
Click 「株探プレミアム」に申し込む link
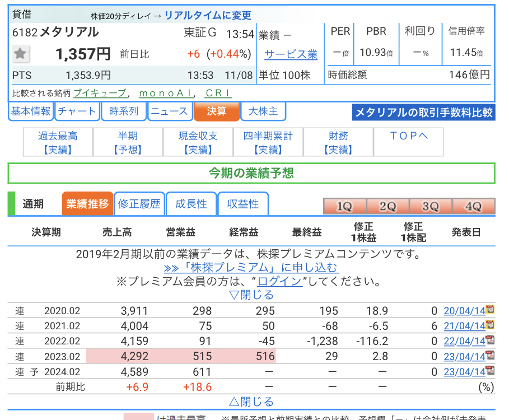[251, 268]
